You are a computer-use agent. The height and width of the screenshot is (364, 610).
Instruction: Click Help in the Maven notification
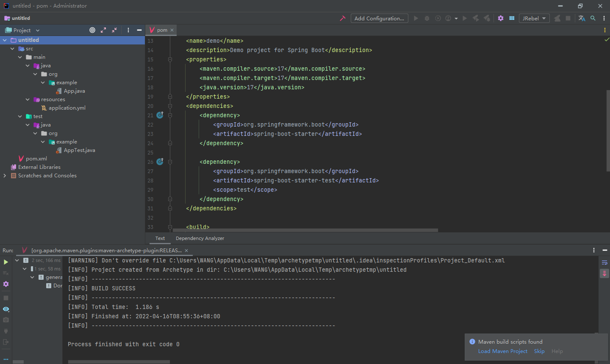pos(557,351)
